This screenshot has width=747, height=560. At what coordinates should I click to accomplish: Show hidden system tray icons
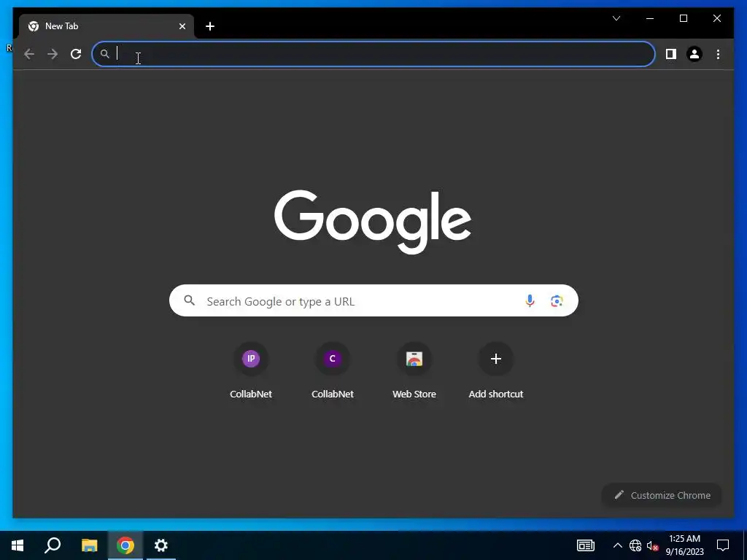click(617, 545)
